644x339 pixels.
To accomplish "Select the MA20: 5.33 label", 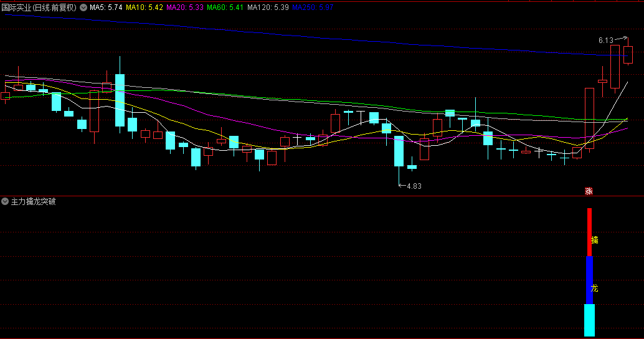I will (x=185, y=7).
